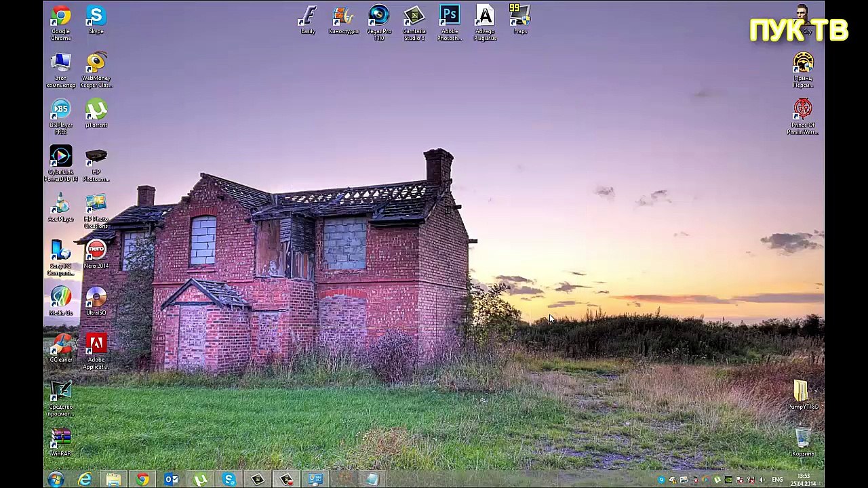Select the BSPlayer FREE desktop shortcut
This screenshot has width=868, height=488.
(x=60, y=117)
